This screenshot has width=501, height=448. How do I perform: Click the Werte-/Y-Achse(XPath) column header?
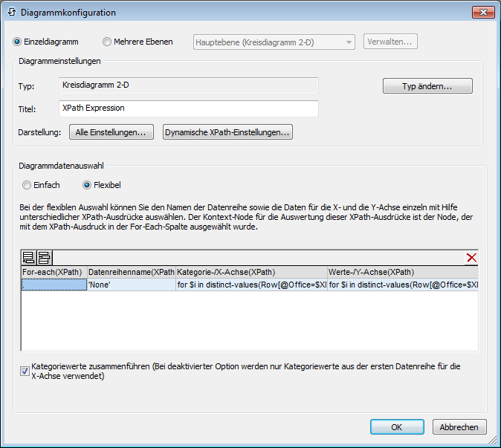403,272
